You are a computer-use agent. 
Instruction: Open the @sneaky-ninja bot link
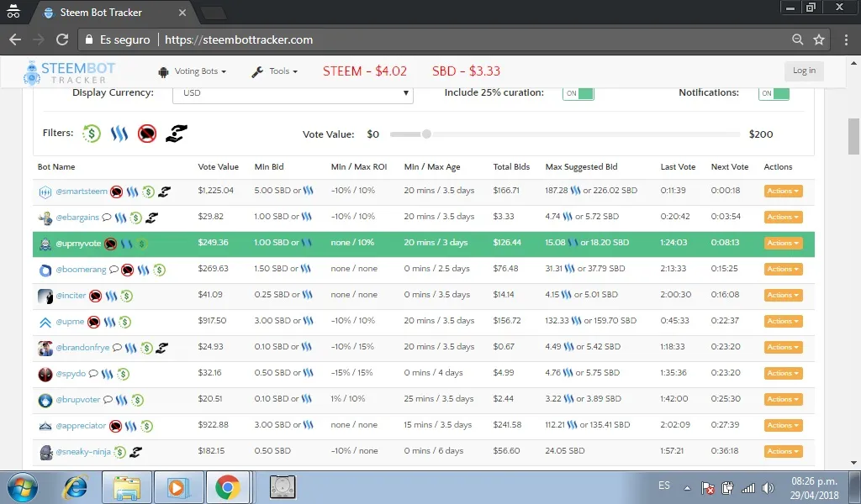83,452
